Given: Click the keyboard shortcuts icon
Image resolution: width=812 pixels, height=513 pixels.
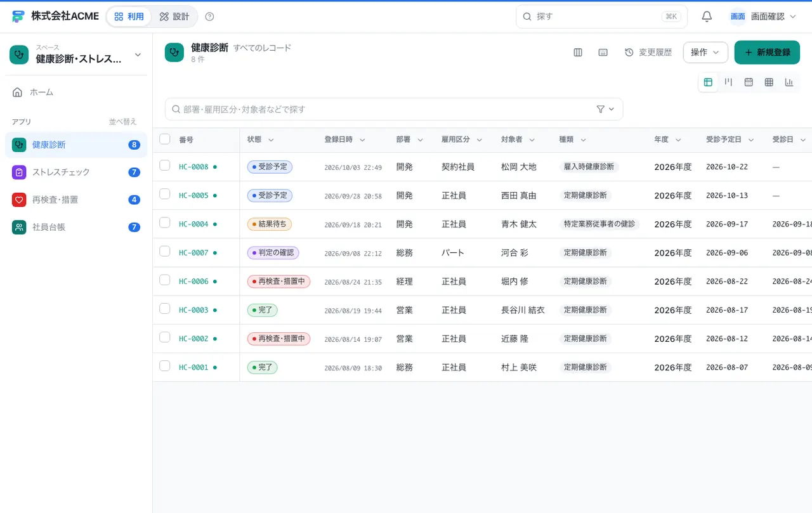Looking at the screenshot, I should [603, 53].
